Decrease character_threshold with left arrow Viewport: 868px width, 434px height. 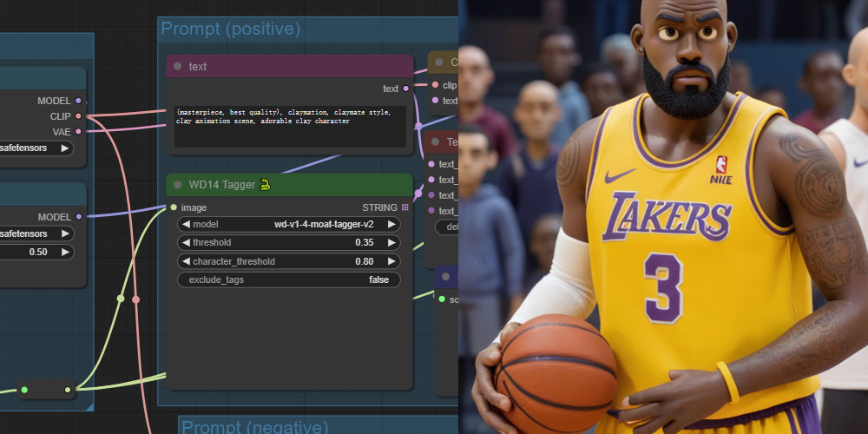click(186, 261)
